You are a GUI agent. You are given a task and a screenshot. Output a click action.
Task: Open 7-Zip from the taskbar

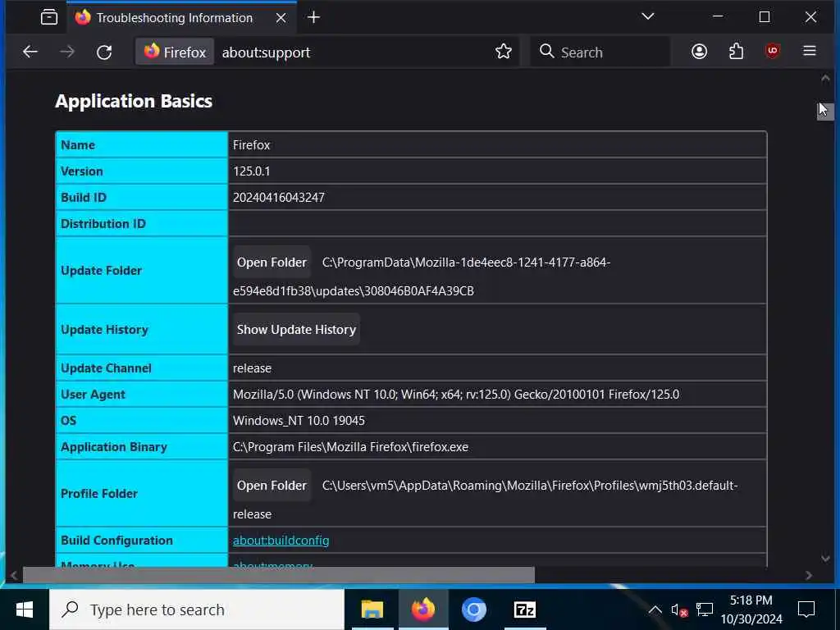pos(524,609)
